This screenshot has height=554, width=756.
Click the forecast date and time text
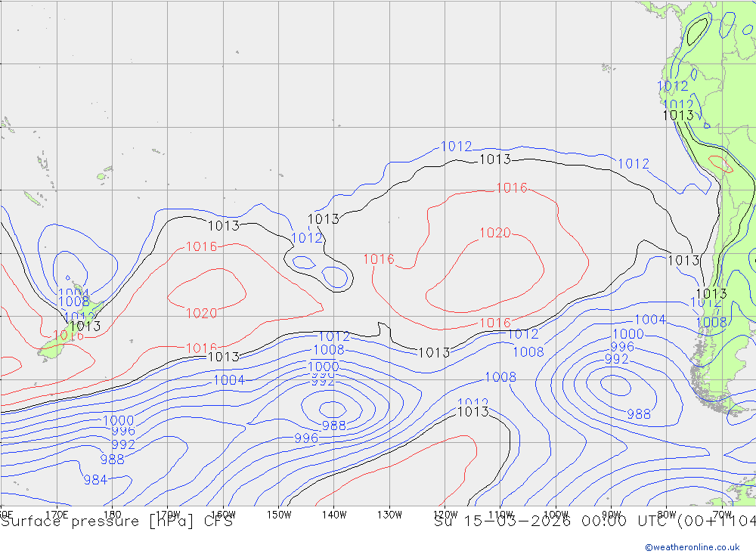click(x=594, y=522)
